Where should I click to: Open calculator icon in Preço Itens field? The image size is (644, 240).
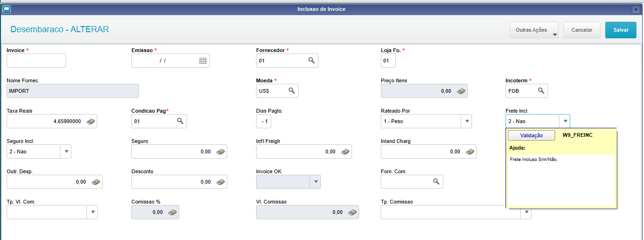[461, 91]
